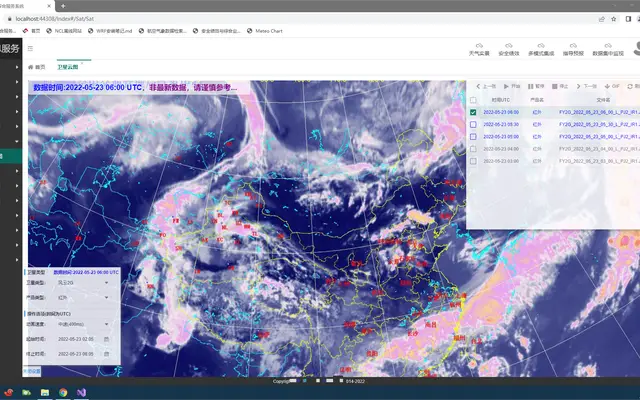Viewport: 640px width, 400px height.
Task: Click the 下一张 next image button
Action: click(587, 87)
